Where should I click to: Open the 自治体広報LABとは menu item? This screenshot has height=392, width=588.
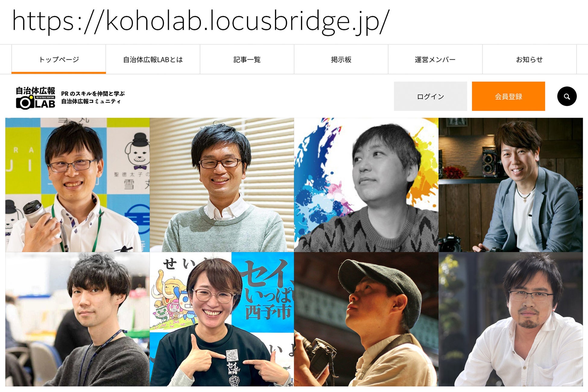pyautogui.click(x=153, y=59)
